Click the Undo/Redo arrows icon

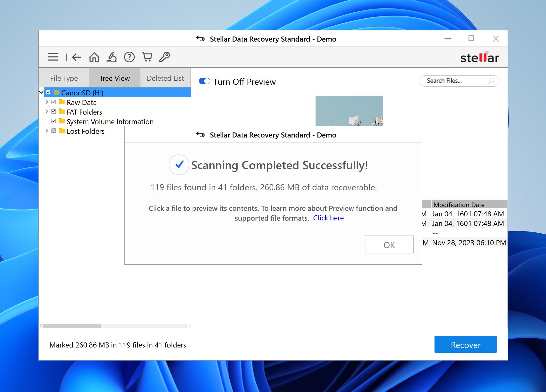click(x=201, y=39)
